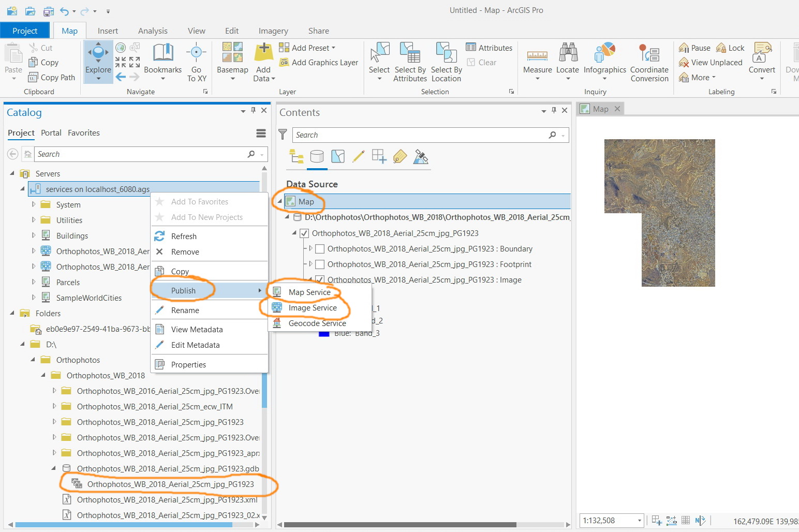The height and width of the screenshot is (532, 799).
Task: Click Select By Attributes tool
Action: click(410, 62)
